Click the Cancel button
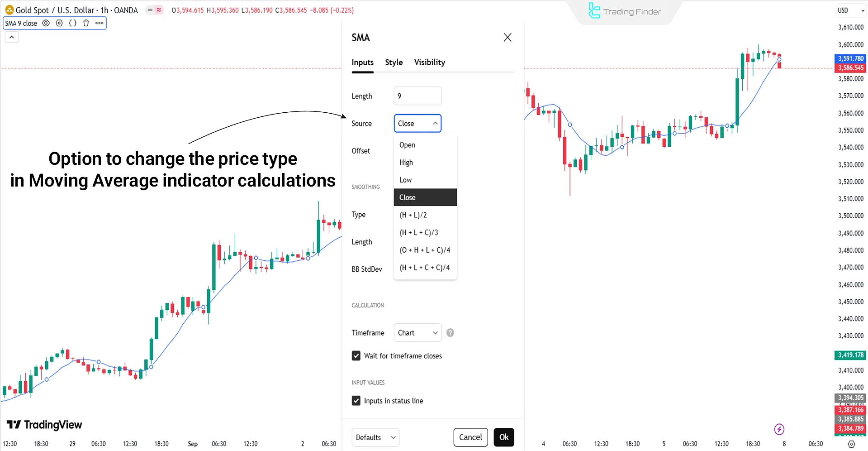This screenshot has height=451, width=868. click(x=470, y=437)
